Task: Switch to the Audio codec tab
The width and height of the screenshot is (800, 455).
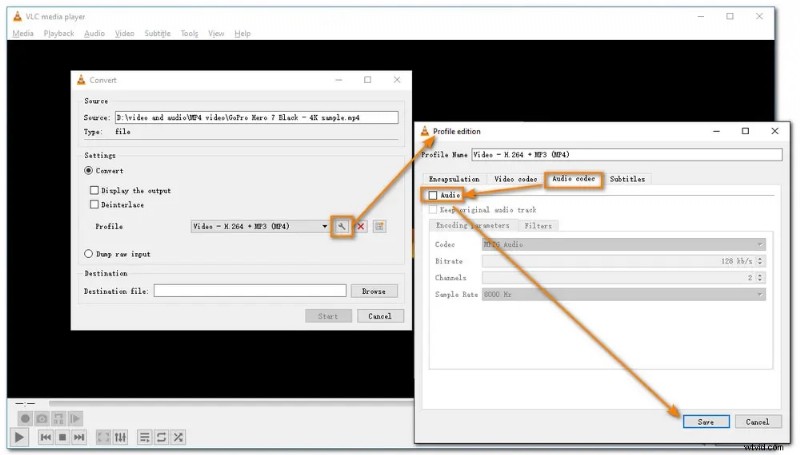Action: [x=573, y=179]
